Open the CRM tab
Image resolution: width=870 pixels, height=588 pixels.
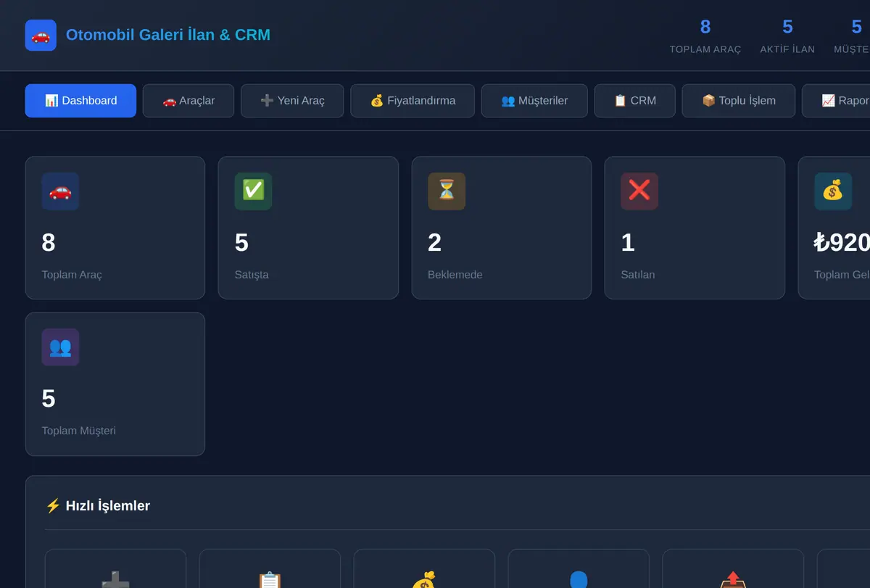[x=634, y=101]
